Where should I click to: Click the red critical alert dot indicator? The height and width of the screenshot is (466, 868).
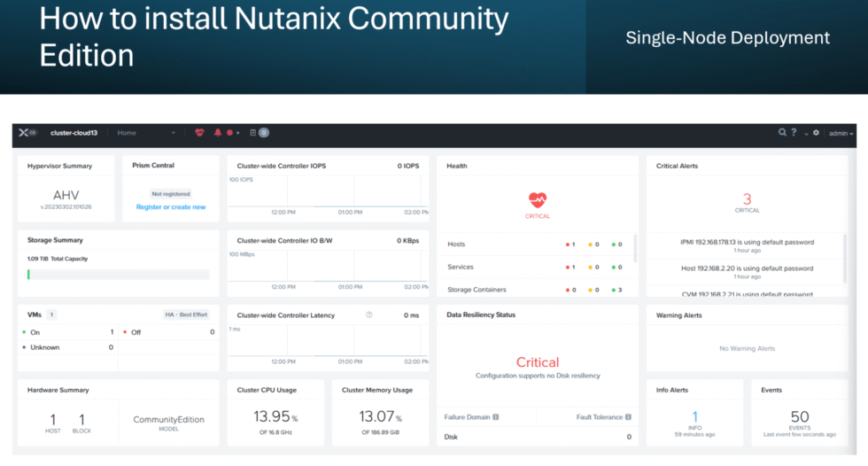click(x=229, y=133)
